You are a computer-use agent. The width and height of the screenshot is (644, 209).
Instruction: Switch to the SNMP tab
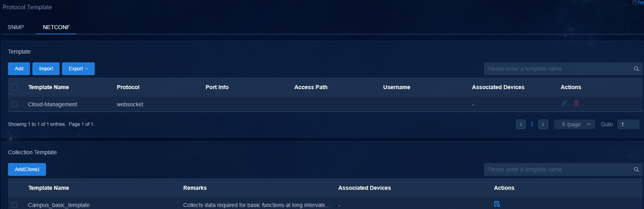pos(16,27)
